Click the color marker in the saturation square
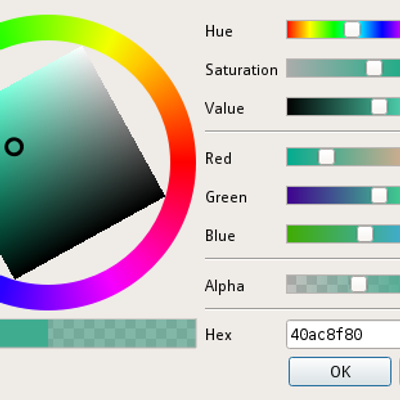 point(14,147)
